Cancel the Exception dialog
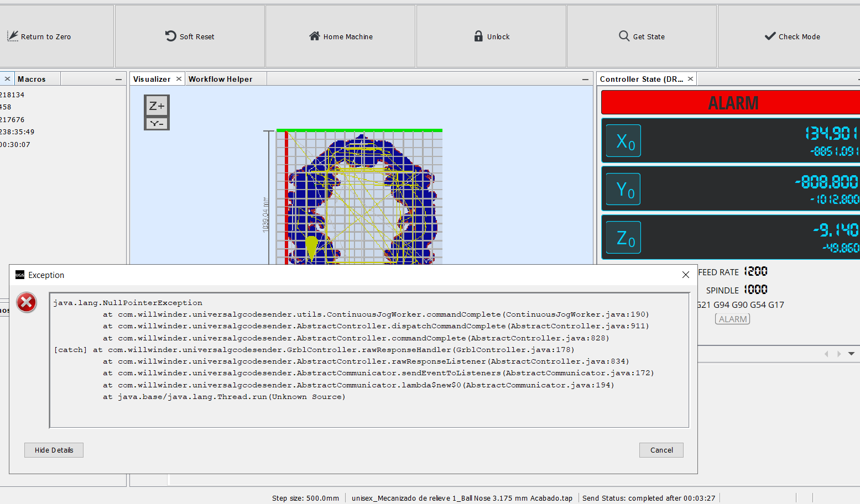The image size is (860, 504). point(661,450)
